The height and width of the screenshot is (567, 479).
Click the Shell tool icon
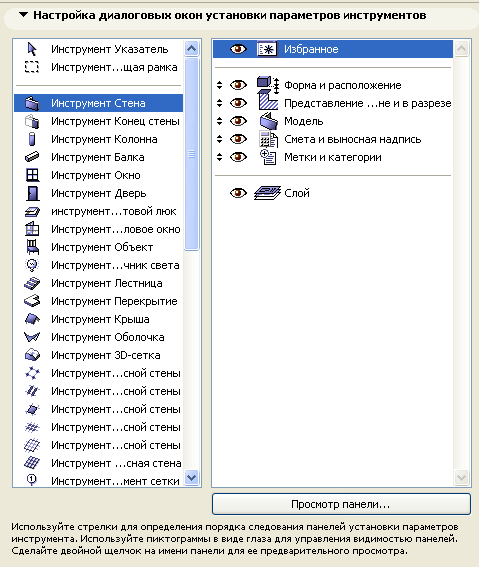click(x=32, y=337)
